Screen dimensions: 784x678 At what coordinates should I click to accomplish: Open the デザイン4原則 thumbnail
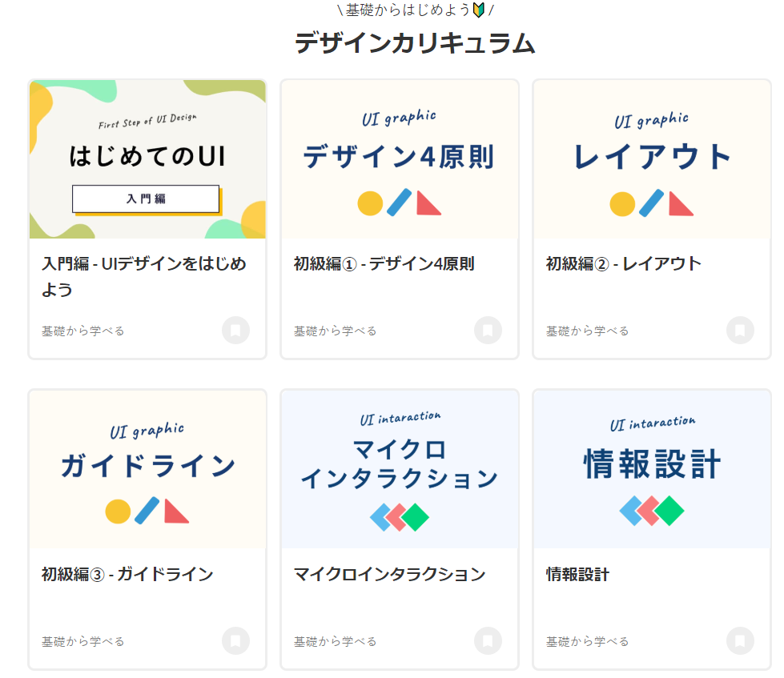(x=400, y=160)
